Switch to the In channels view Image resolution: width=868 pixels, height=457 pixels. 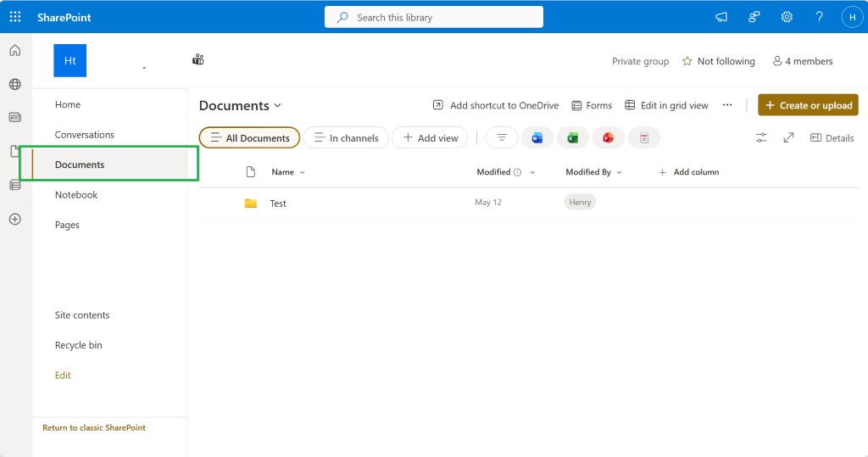346,138
